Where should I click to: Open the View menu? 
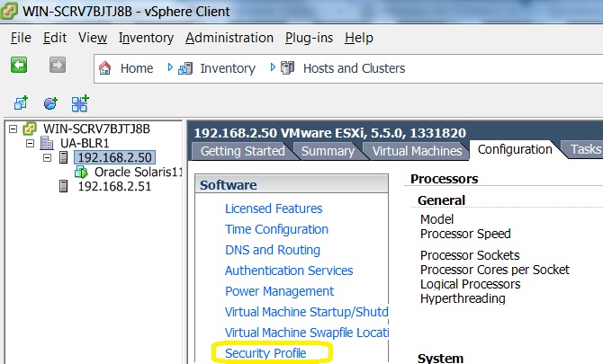pos(93,38)
